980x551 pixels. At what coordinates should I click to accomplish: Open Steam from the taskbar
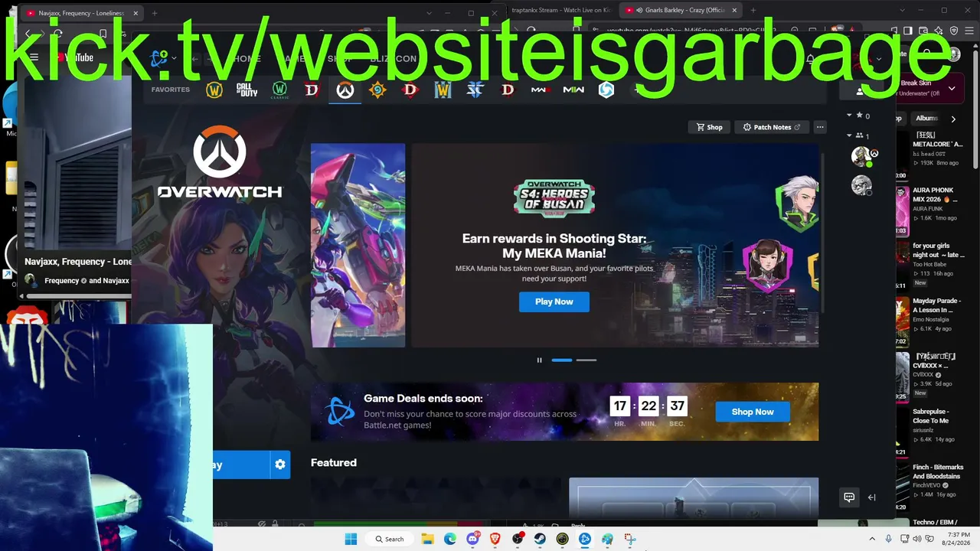540,539
